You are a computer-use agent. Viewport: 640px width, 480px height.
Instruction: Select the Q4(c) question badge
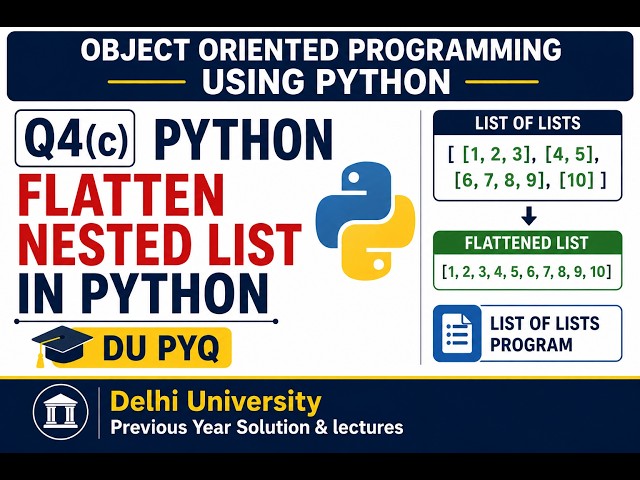coord(75,138)
